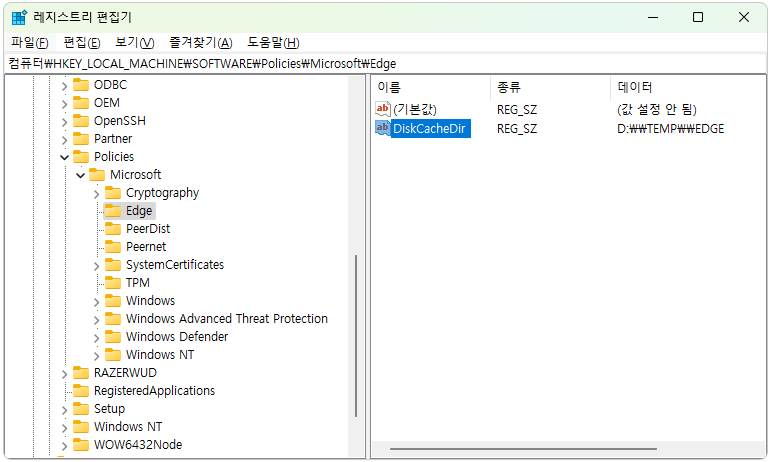Select the Peernet tree key label
Viewport: 770px width, 462px height.
(x=146, y=246)
